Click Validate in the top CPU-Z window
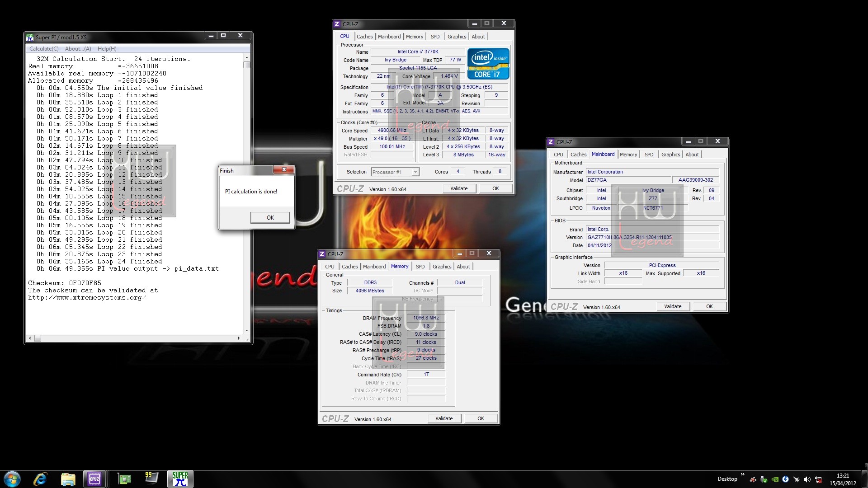 pyautogui.click(x=459, y=188)
